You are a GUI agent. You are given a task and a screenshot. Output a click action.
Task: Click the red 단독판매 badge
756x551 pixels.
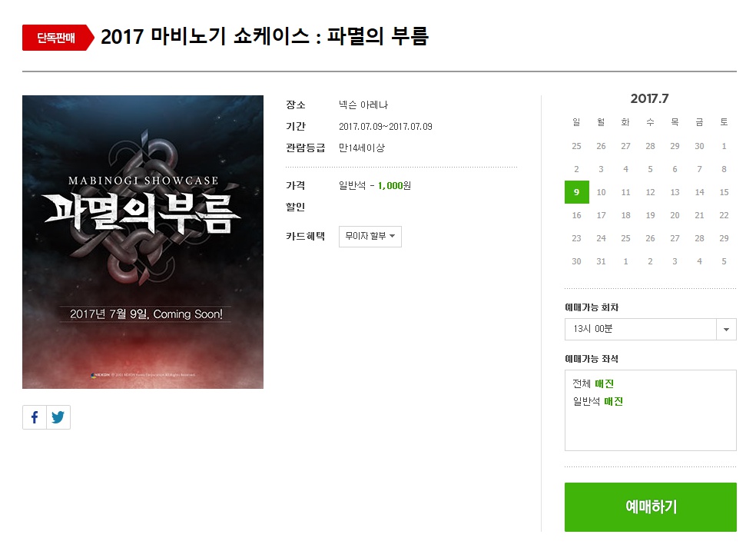pos(58,38)
